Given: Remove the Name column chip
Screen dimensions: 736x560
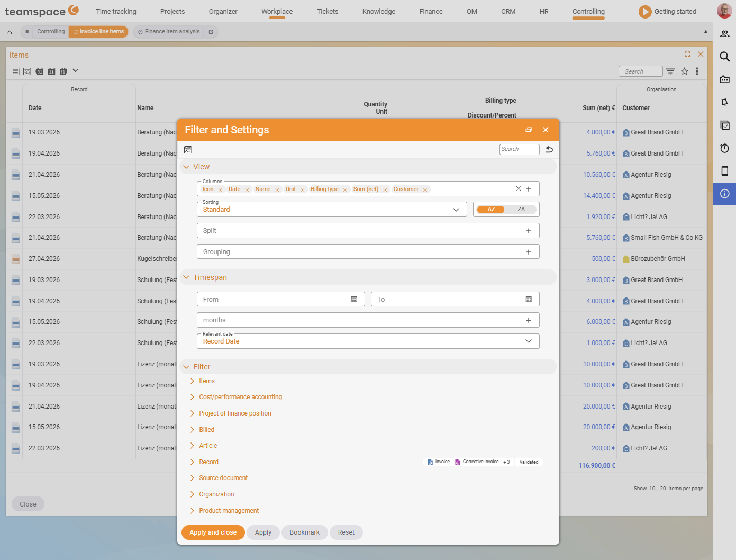Looking at the screenshot, I should tap(277, 189).
